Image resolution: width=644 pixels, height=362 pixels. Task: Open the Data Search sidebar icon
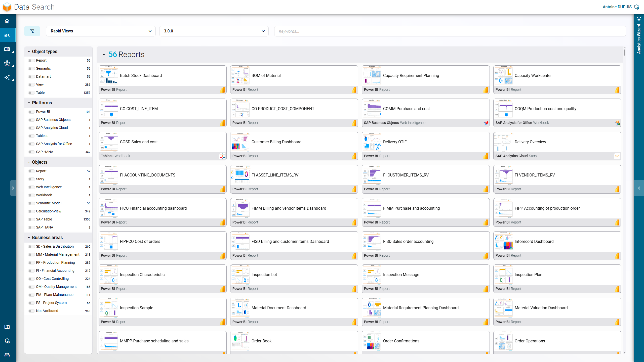tap(7, 35)
